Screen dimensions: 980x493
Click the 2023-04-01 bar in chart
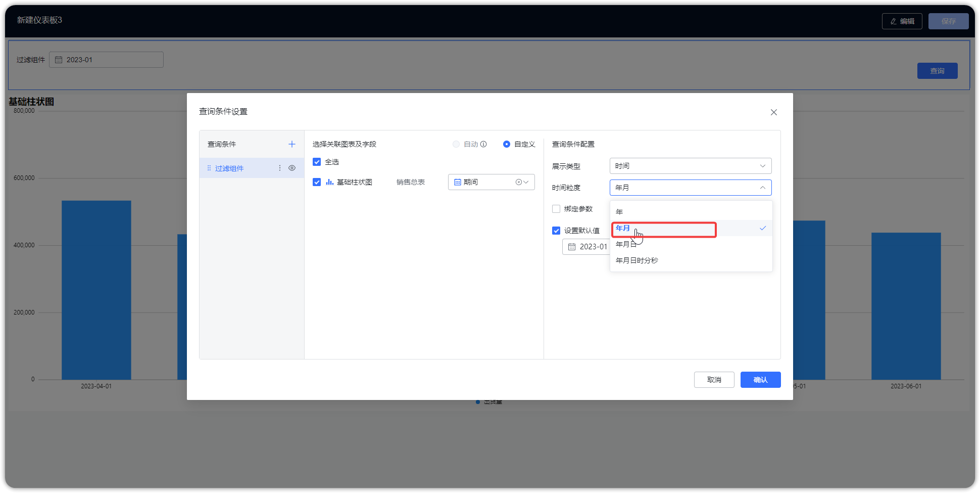pyautogui.click(x=96, y=290)
